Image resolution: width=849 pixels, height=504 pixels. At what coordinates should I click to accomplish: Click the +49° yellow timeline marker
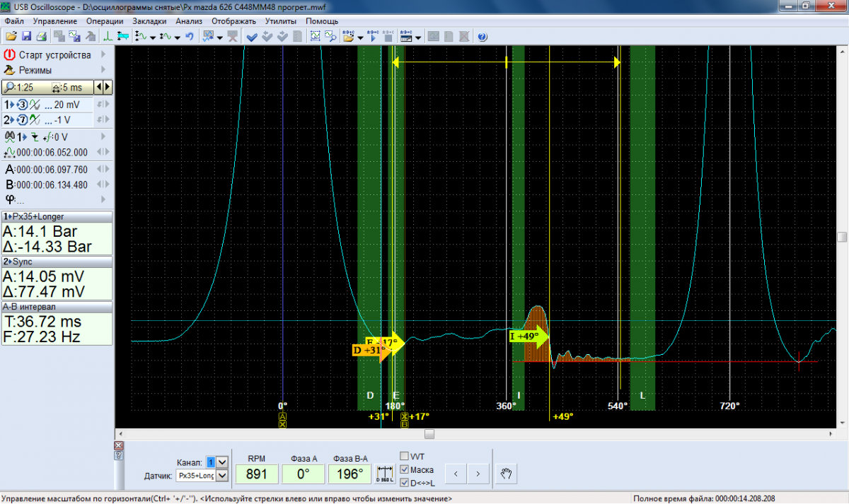click(x=562, y=417)
